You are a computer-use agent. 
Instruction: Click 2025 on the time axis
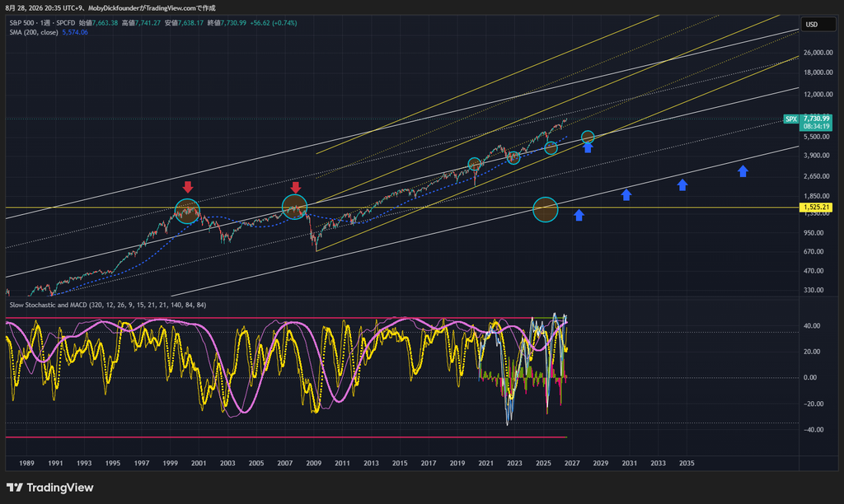click(x=543, y=463)
